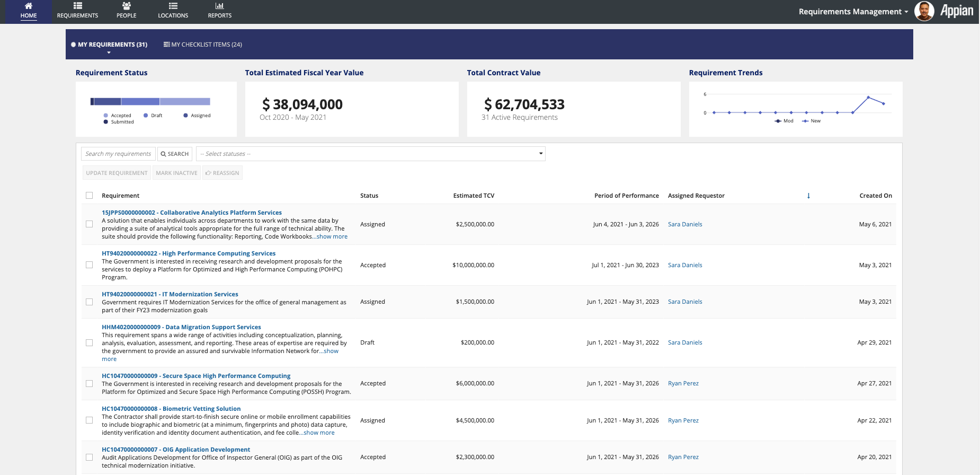The width and height of the screenshot is (980, 475).
Task: Click the peak point on Requirement Trends chart
Action: pos(868,97)
